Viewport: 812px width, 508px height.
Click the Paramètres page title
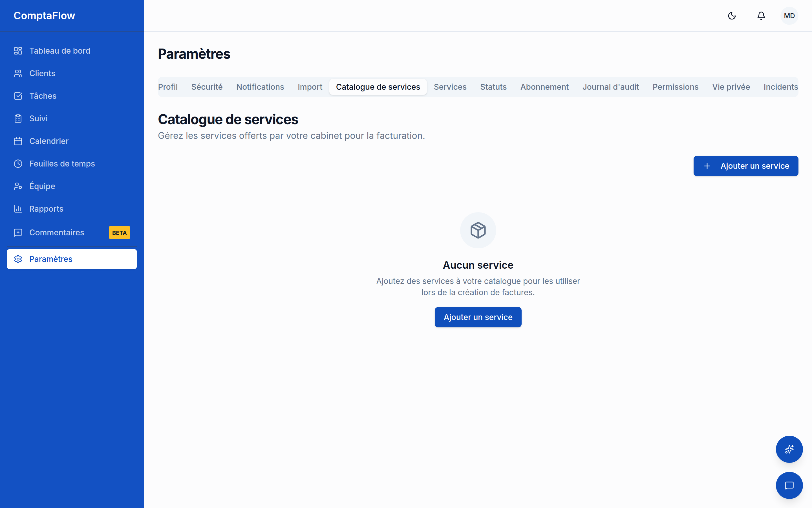[194, 54]
